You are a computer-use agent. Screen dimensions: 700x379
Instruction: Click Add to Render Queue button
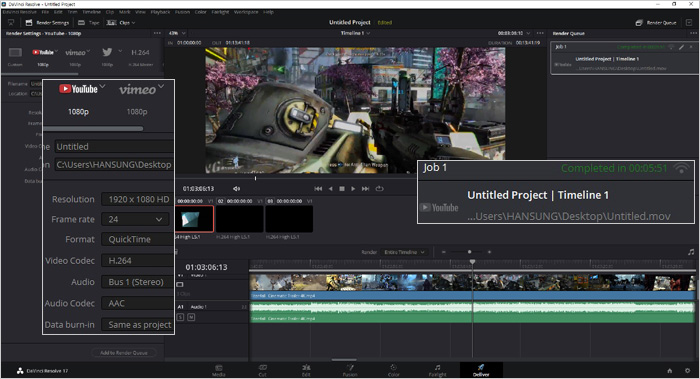tap(124, 353)
